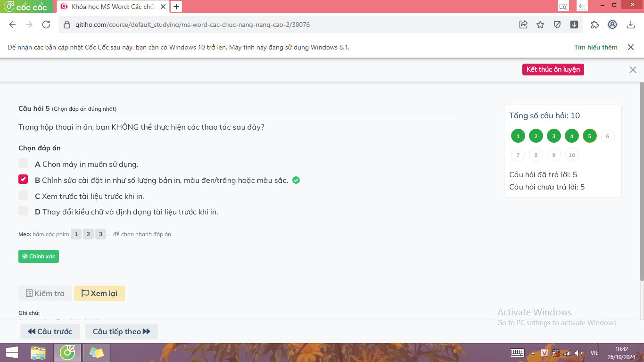Open File Explorer from the taskbar

pyautogui.click(x=38, y=353)
